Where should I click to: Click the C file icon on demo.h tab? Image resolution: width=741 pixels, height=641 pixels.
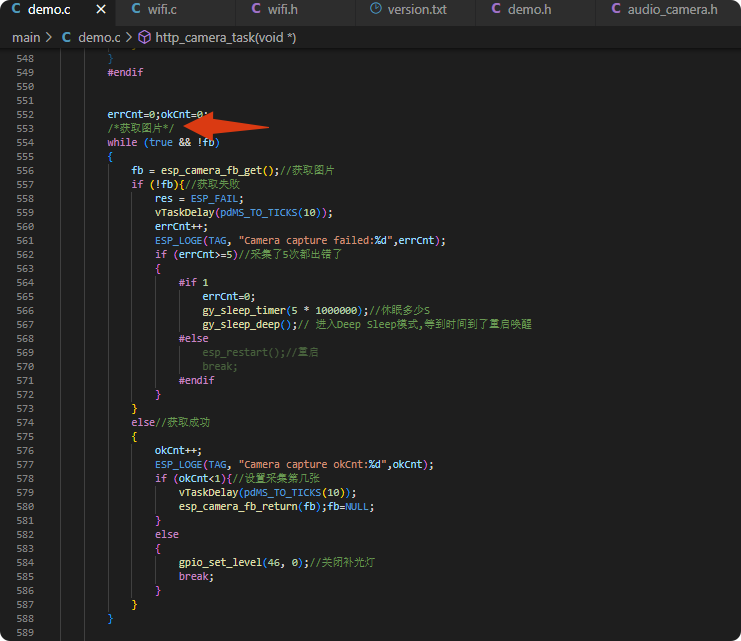pyautogui.click(x=496, y=9)
